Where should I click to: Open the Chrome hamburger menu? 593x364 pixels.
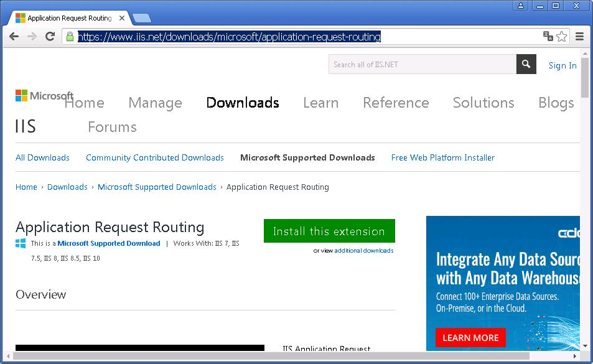579,37
